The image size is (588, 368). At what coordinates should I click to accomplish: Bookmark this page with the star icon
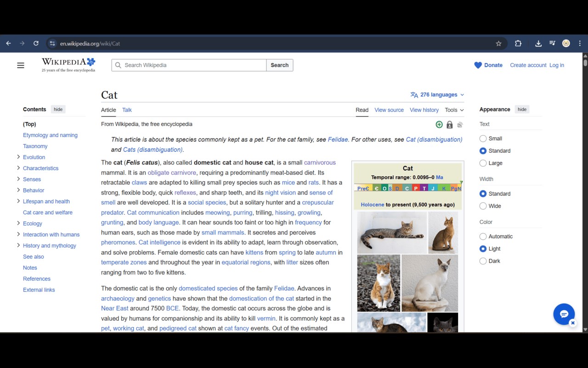click(x=498, y=43)
